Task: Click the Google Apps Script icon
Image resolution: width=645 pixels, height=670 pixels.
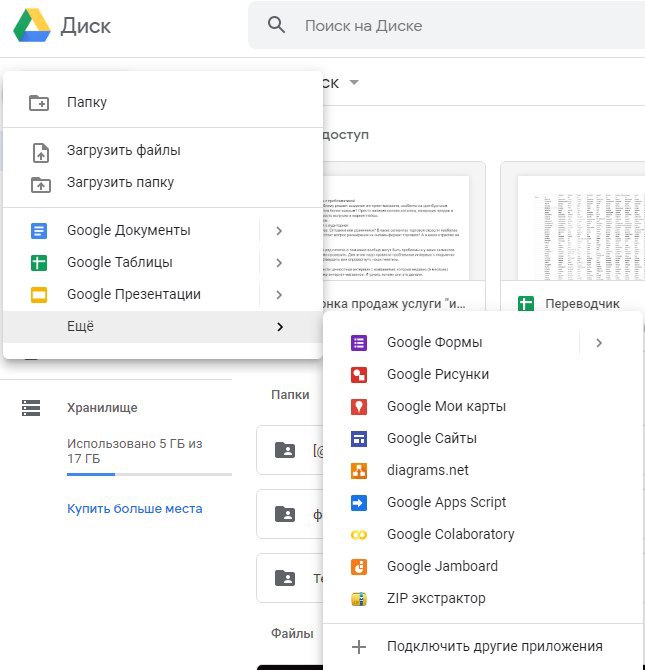Action: click(x=359, y=502)
